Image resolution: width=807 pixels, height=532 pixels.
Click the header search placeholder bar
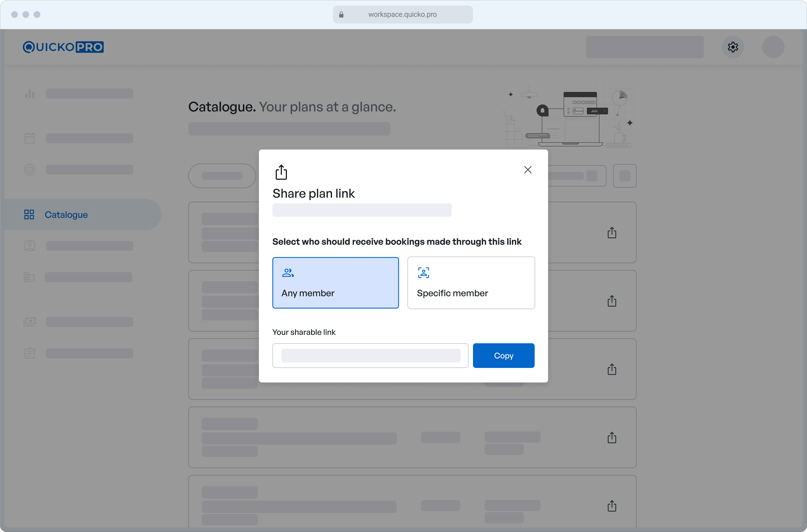(645, 47)
